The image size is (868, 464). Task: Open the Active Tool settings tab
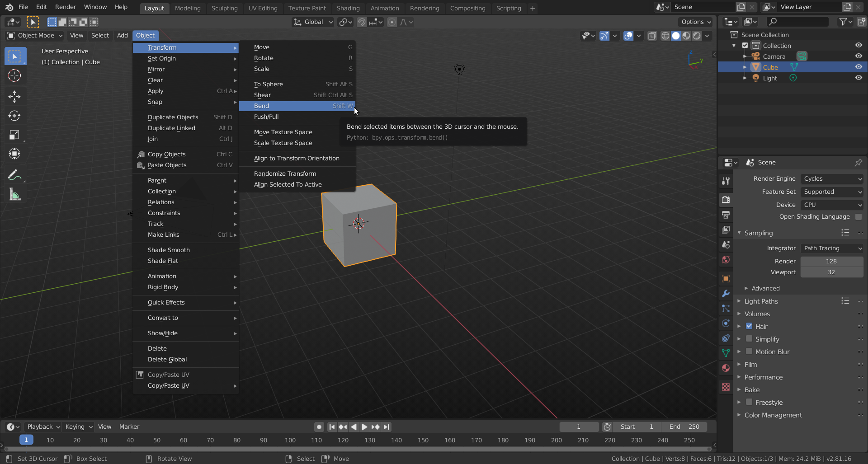726,181
